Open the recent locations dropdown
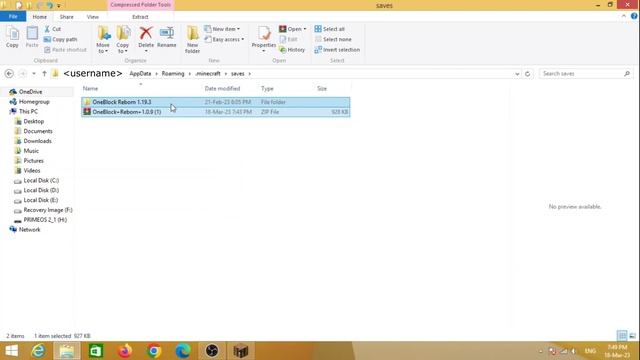Image resolution: width=640 pixels, height=360 pixels. tap(34, 73)
